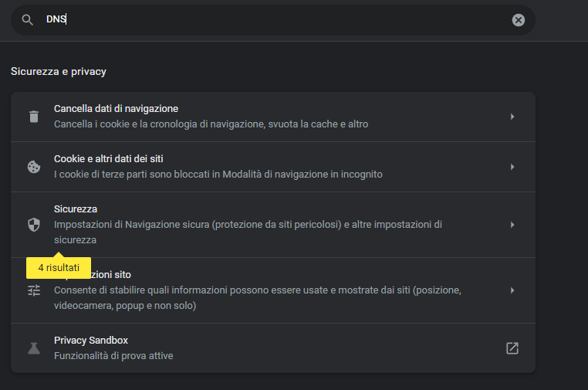588x390 pixels.
Task: Expand Impostazioni sito row arrow
Action: coord(512,290)
